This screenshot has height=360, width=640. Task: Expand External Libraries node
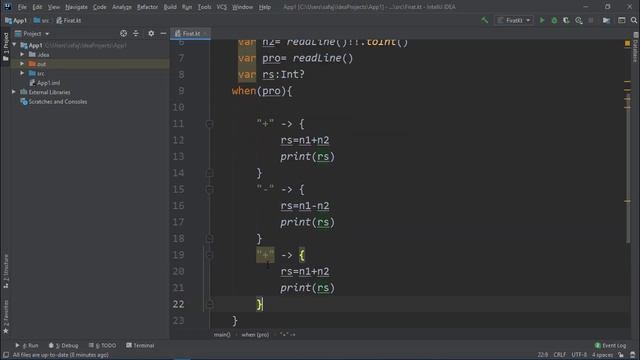(14, 92)
